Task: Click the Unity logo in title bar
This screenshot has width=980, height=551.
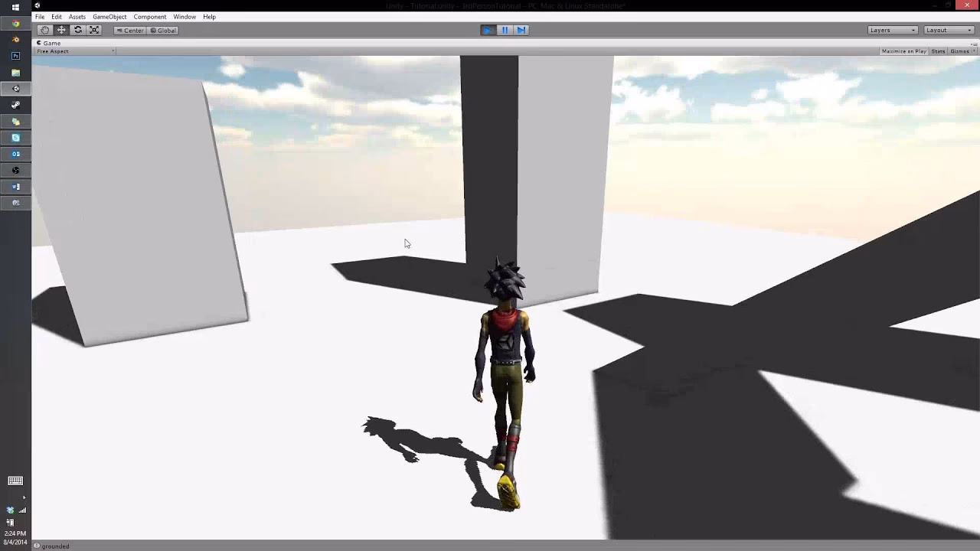Action: click(x=37, y=5)
